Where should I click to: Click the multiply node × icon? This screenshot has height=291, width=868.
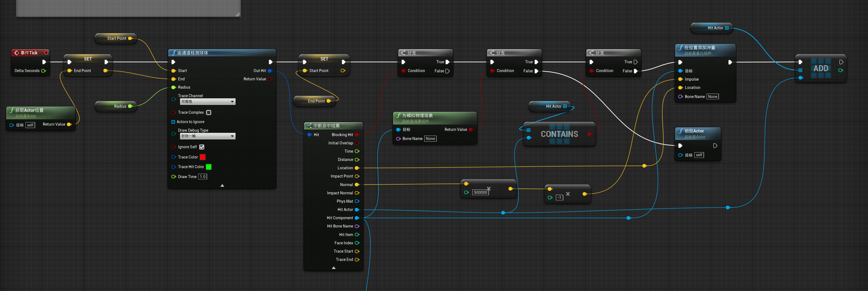point(489,189)
